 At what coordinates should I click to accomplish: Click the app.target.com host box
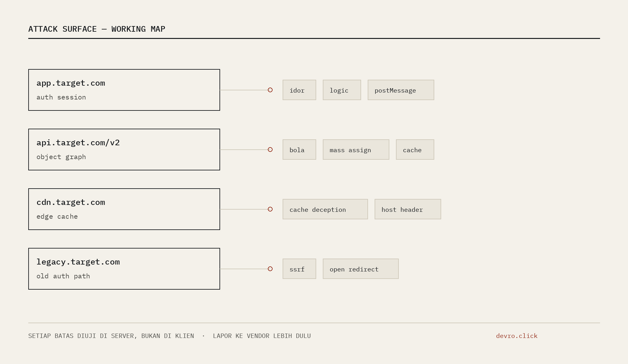[x=124, y=90]
